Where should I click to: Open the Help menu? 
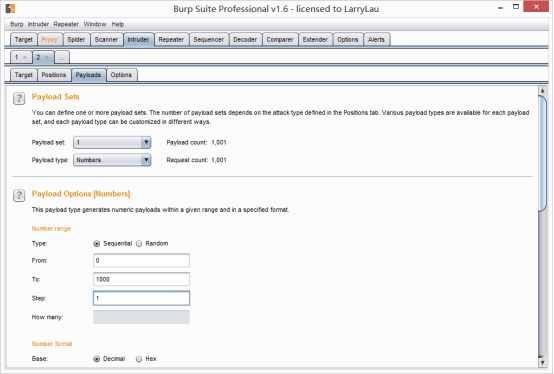pyautogui.click(x=118, y=24)
